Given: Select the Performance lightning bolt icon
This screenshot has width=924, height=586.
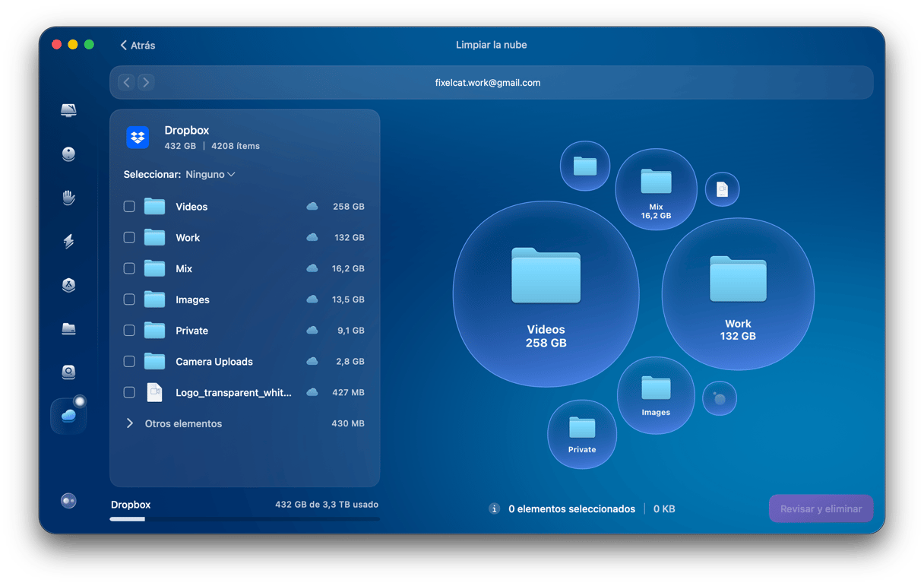Looking at the screenshot, I should (x=68, y=242).
